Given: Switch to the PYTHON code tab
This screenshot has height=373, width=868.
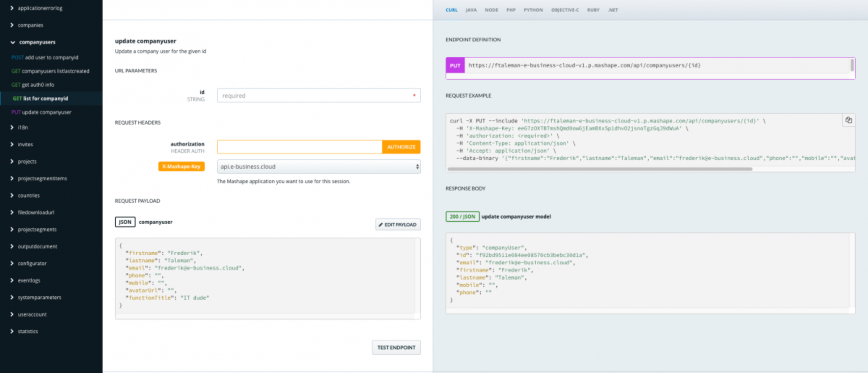Looking at the screenshot, I should [x=533, y=10].
